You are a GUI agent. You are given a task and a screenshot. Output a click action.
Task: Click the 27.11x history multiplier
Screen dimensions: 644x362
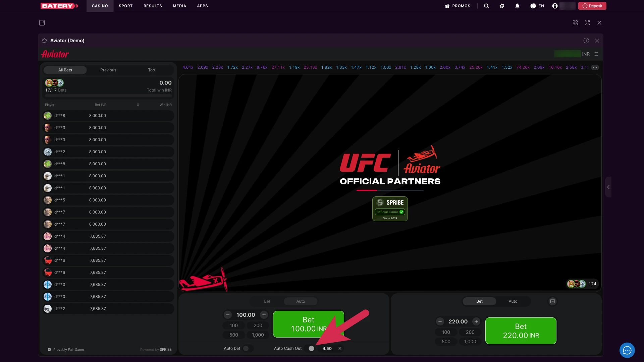(x=278, y=67)
